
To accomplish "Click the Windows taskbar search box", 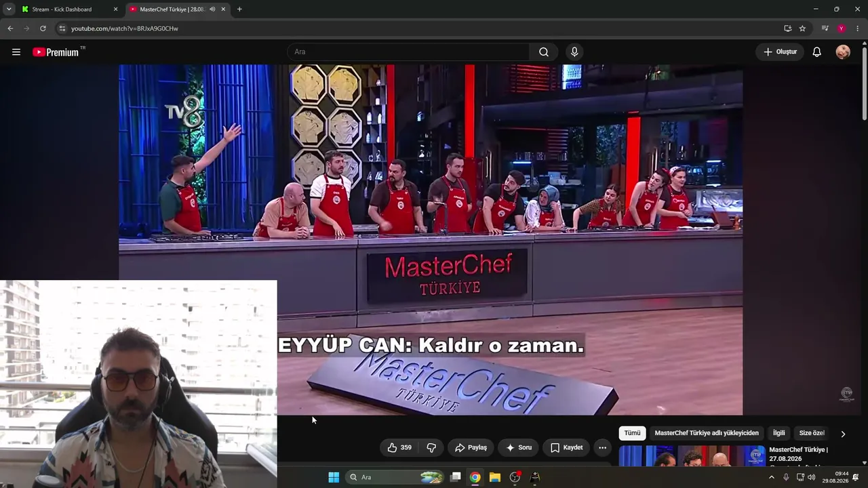I will pos(396,477).
